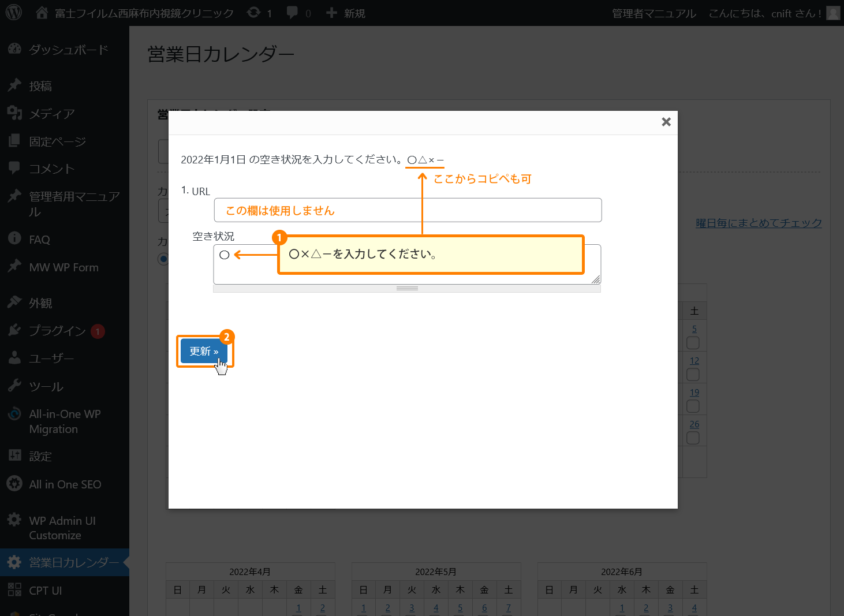Click the メディア icon in sidebar
Screen dimensions: 844x616
pos(14,113)
